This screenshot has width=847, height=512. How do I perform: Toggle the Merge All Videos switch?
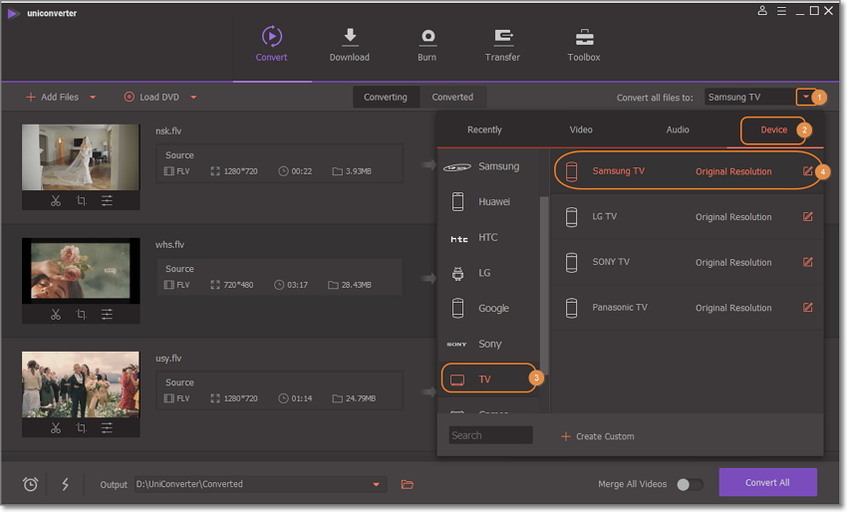(x=690, y=484)
